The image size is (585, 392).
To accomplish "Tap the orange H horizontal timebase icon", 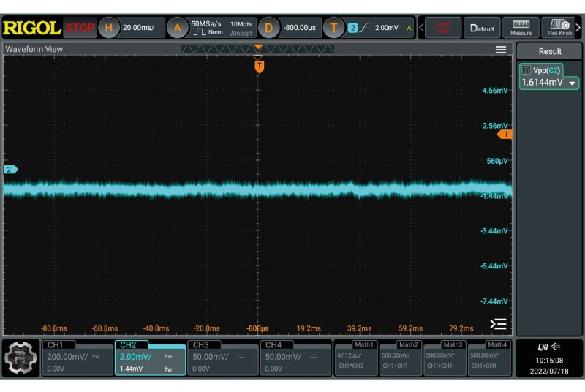I will pyautogui.click(x=109, y=28).
